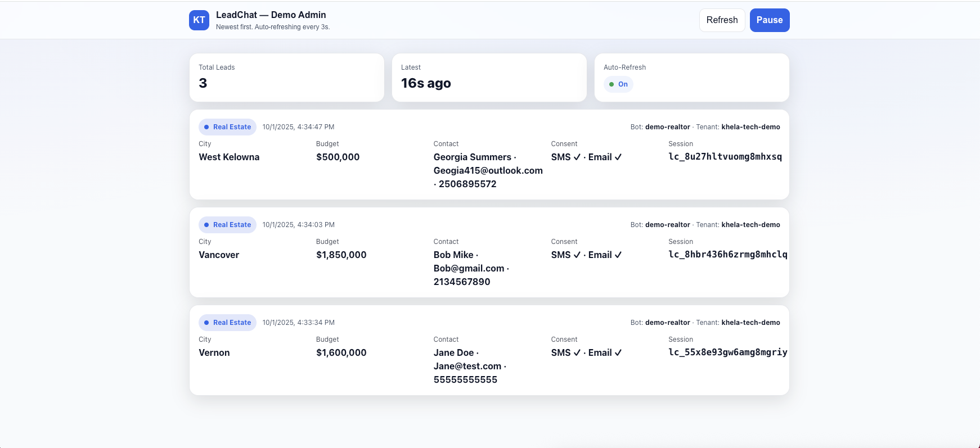Click Georgia Summers' email address
The image size is (980, 448).
coord(488,170)
